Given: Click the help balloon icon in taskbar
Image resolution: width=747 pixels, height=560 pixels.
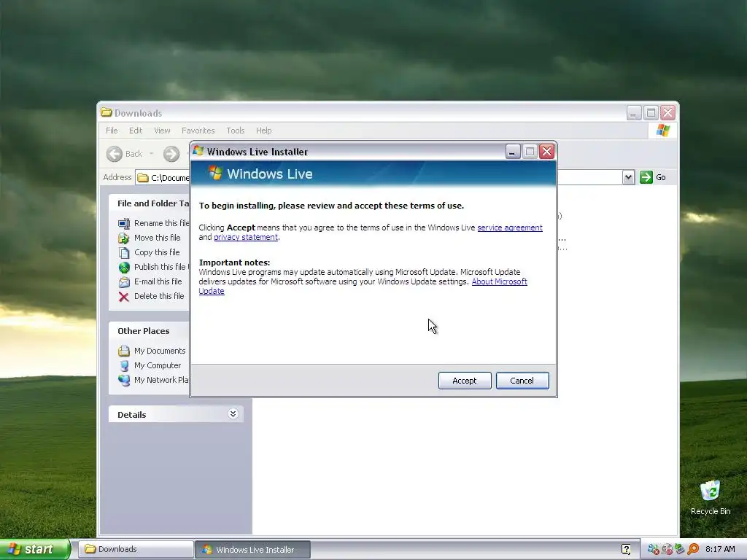Looking at the screenshot, I should [x=626, y=549].
